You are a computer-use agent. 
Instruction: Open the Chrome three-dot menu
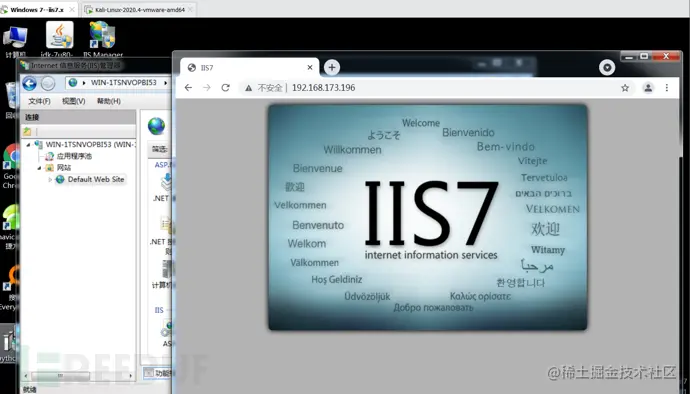click(667, 88)
